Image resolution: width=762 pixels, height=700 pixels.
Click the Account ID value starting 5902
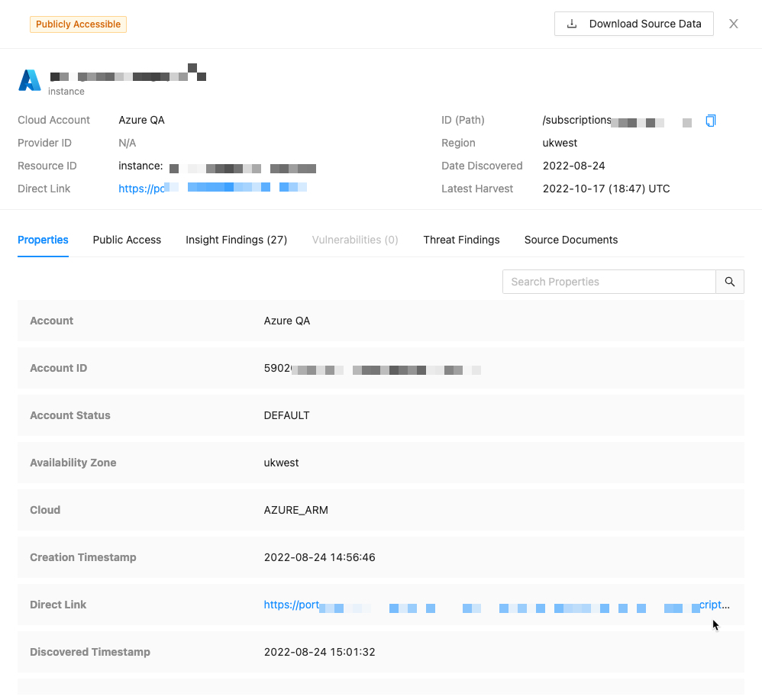(x=373, y=368)
